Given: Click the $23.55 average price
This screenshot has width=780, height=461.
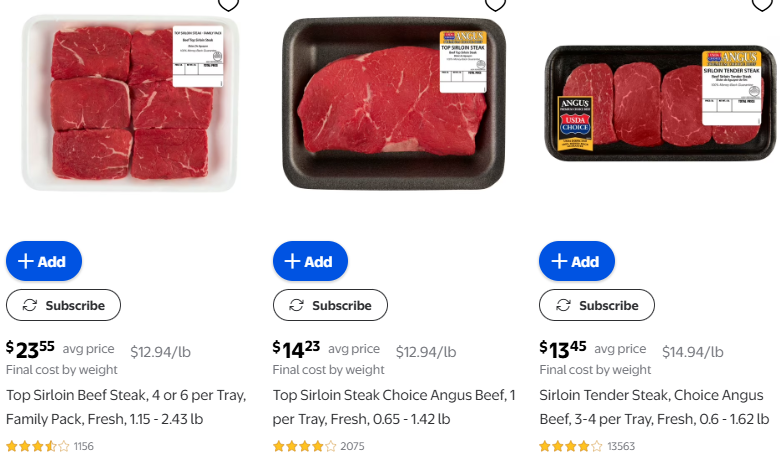Looking at the screenshot, I should [31, 350].
